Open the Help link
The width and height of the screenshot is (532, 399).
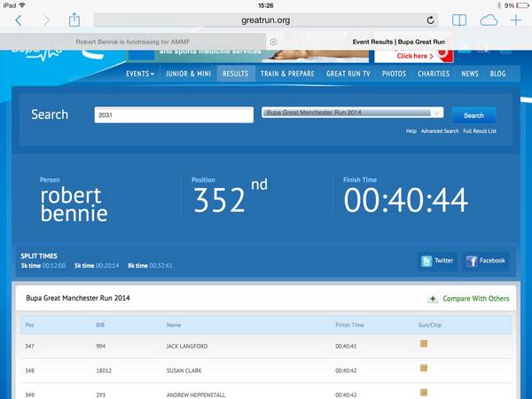tap(411, 131)
